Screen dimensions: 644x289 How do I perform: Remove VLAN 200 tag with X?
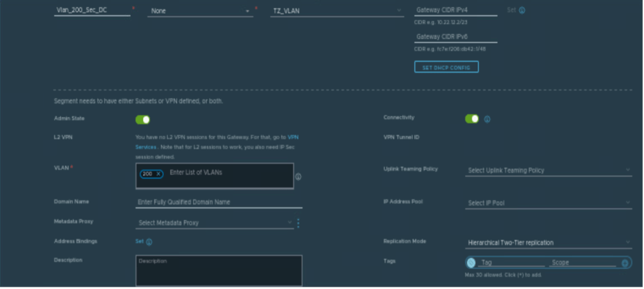pos(158,174)
